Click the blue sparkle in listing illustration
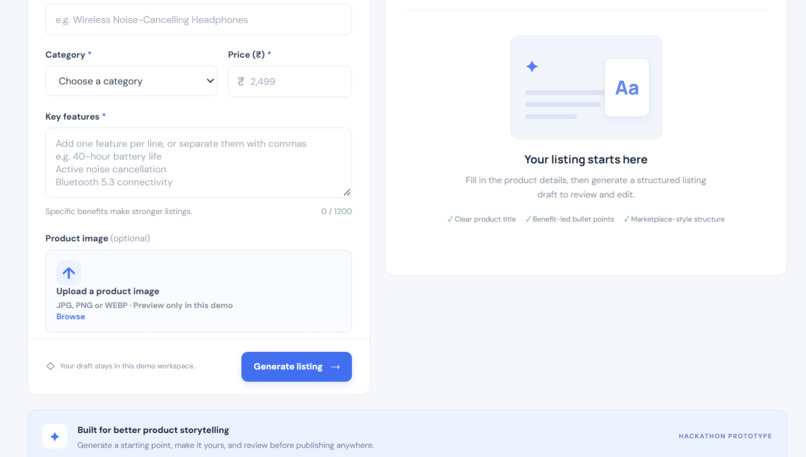 [532, 66]
